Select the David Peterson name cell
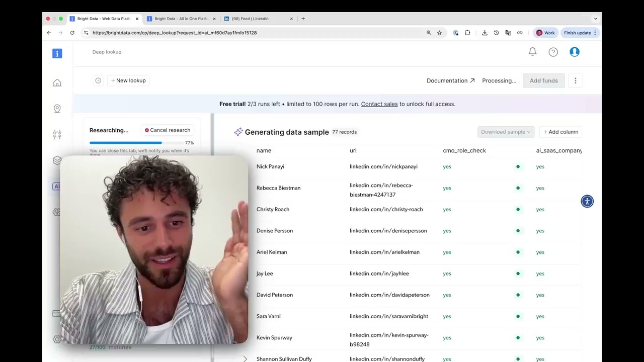The width and height of the screenshot is (644, 362). point(275,295)
